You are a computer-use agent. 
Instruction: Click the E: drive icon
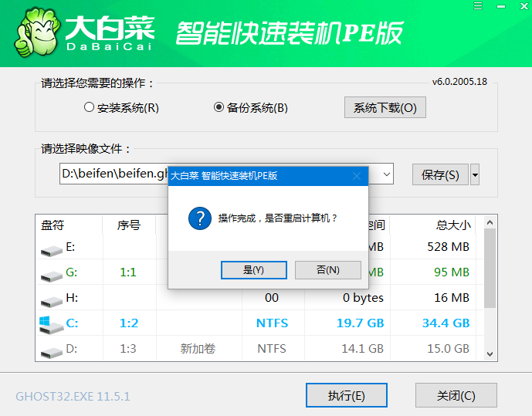pyautogui.click(x=52, y=251)
